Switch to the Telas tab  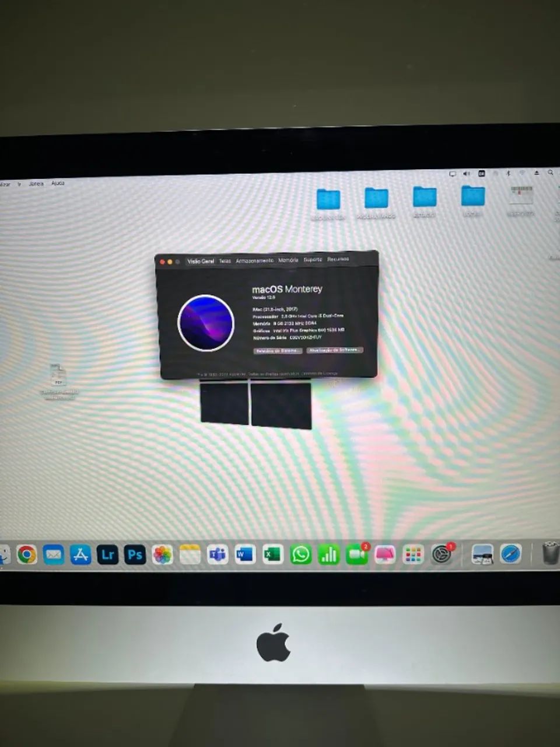(225, 261)
